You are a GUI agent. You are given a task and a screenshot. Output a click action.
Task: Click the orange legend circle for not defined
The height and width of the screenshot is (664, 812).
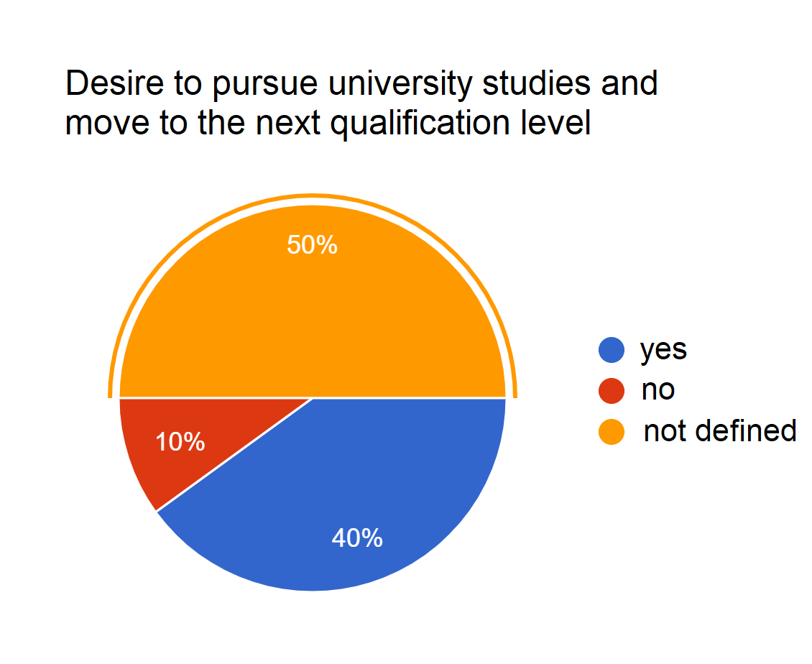coord(611,431)
